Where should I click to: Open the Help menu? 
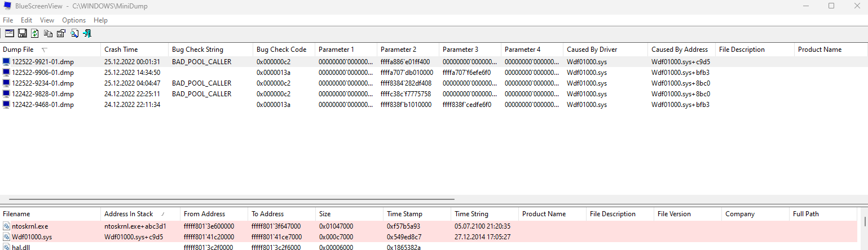100,20
